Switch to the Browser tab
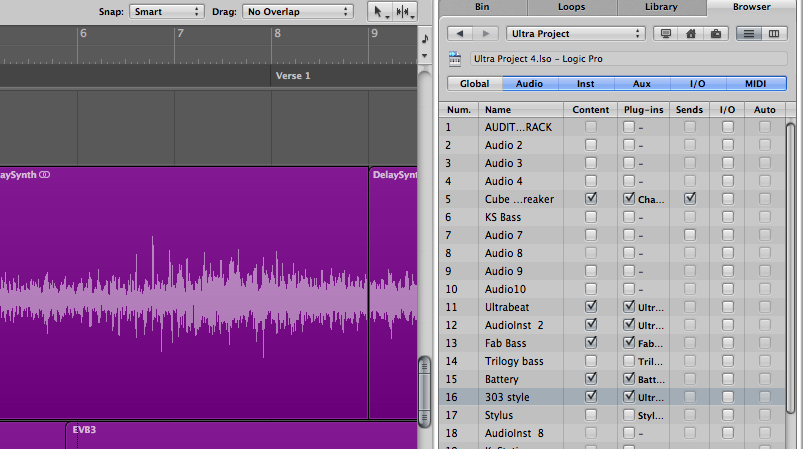Screen dimensions: 803x449 [x=751, y=7]
